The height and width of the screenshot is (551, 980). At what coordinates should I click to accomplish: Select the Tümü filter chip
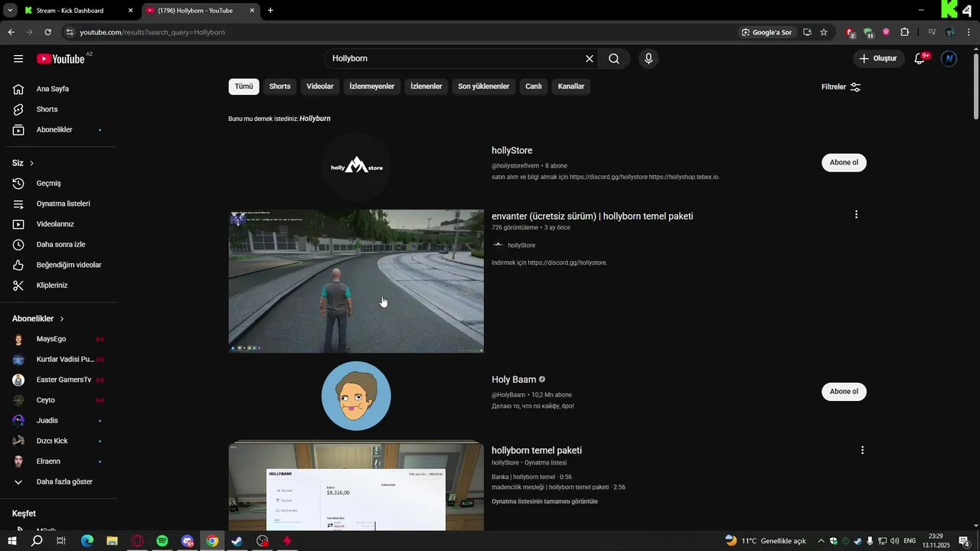[243, 86]
